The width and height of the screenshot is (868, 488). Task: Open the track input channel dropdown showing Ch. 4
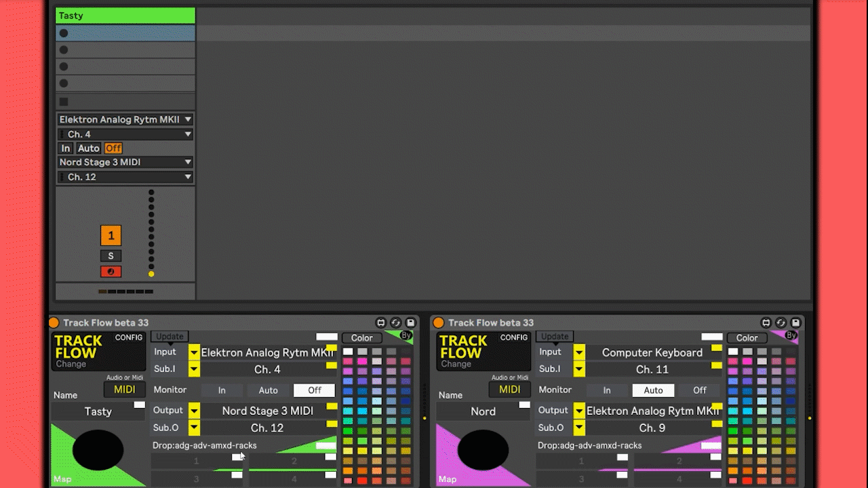(x=125, y=134)
